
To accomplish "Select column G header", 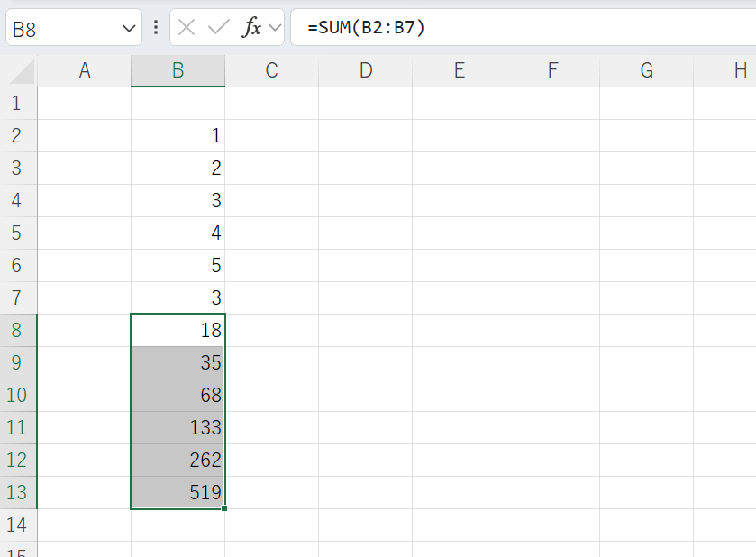I will click(646, 71).
